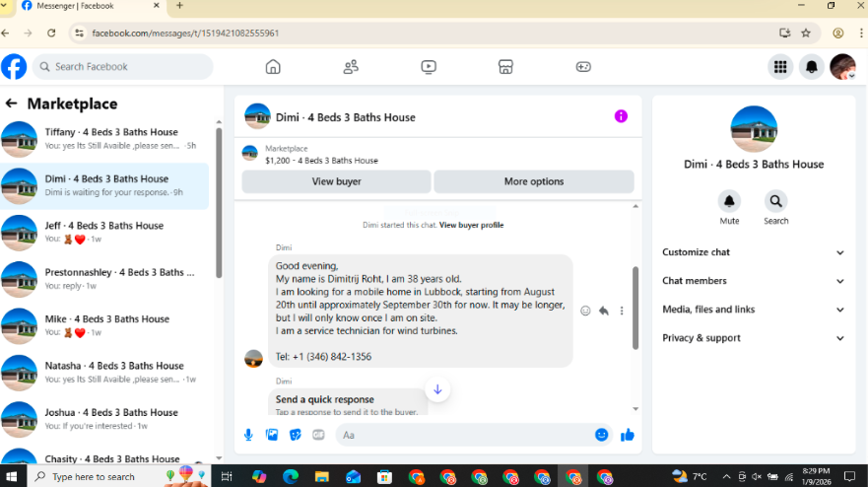Open the Marketplace storefront icon

[505, 67]
